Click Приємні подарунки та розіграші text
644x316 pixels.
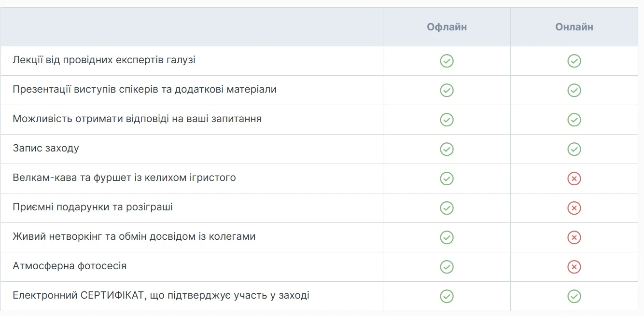click(93, 207)
